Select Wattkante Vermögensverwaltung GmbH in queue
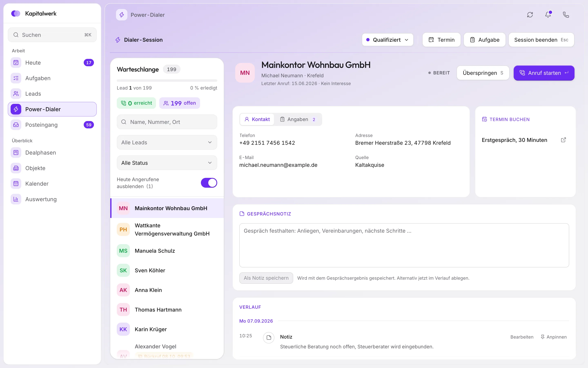Viewport: 588px width, 368px height. [x=167, y=230]
